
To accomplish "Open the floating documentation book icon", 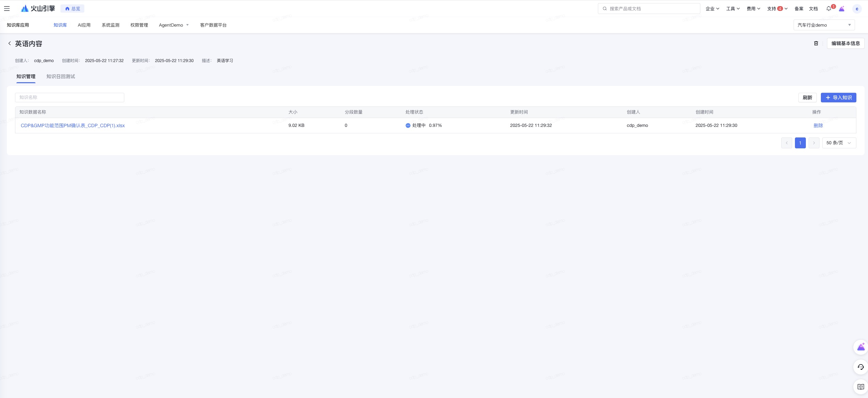I will [860, 387].
